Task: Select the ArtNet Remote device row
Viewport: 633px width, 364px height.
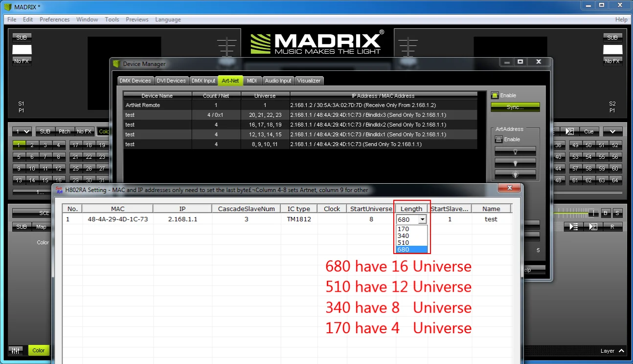Action: (300, 105)
